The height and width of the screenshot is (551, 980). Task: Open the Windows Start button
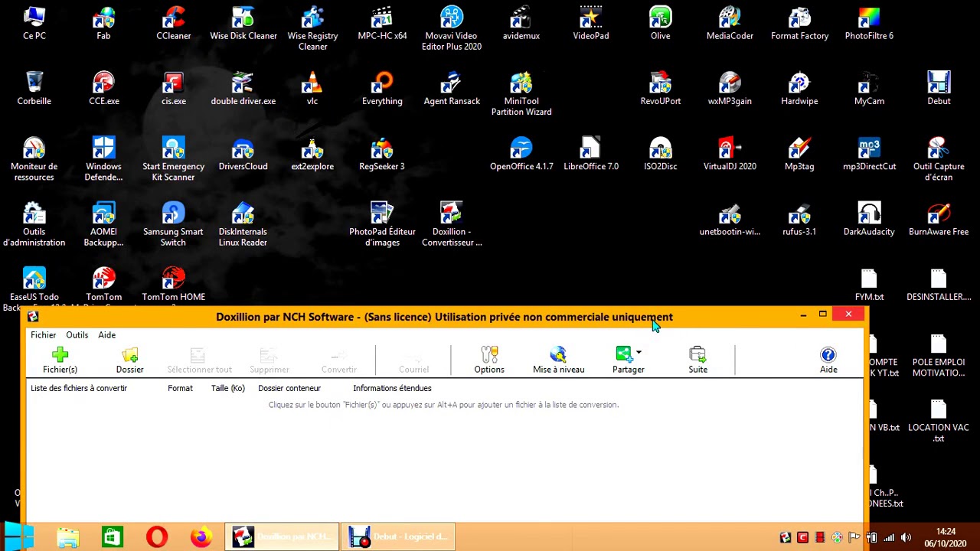pos(18,536)
